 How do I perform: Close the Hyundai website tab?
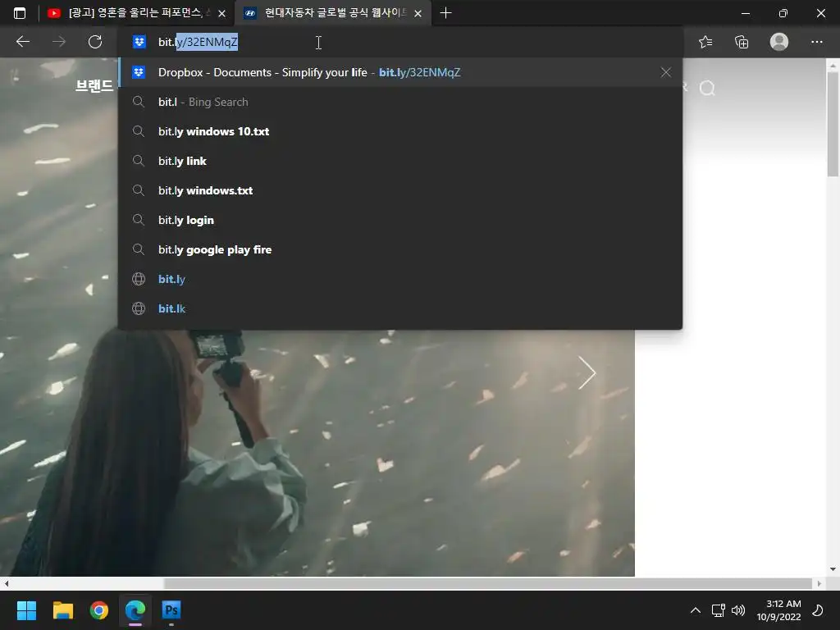[x=418, y=13]
